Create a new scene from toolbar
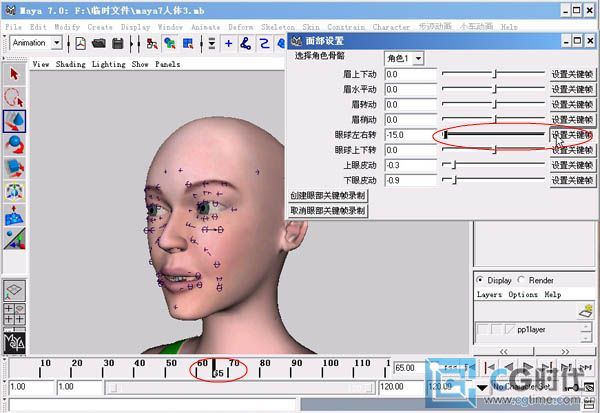The width and height of the screenshot is (600, 413). click(80, 44)
